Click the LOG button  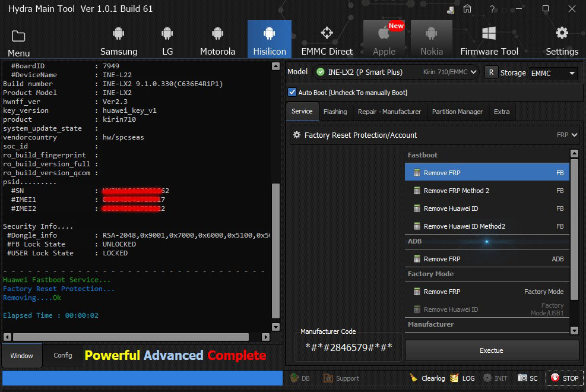click(x=463, y=378)
